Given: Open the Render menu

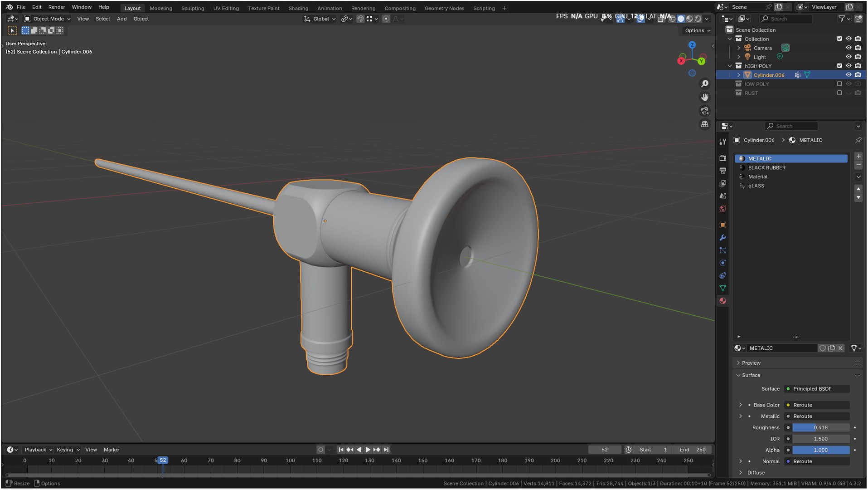Looking at the screenshot, I should click(x=57, y=7).
